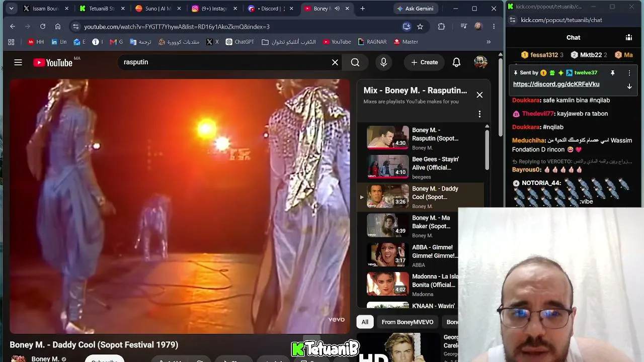Open the X bookmark in bookmarks bar
Viewport: 644px width, 362px height.
pyautogui.click(x=213, y=42)
